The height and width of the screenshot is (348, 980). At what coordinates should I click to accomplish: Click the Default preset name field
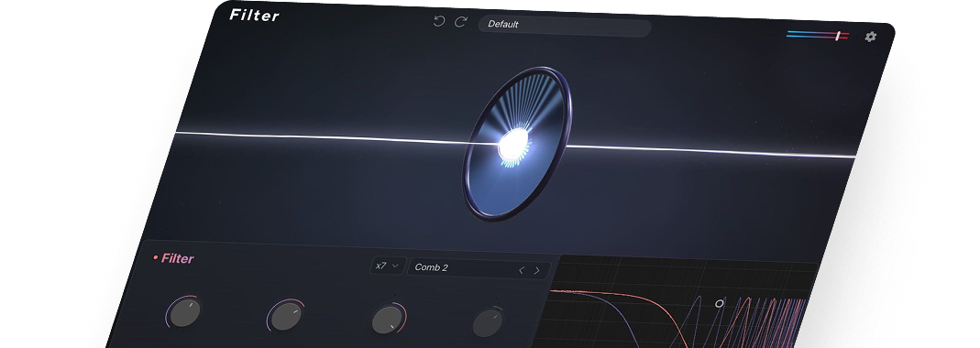pos(565,27)
